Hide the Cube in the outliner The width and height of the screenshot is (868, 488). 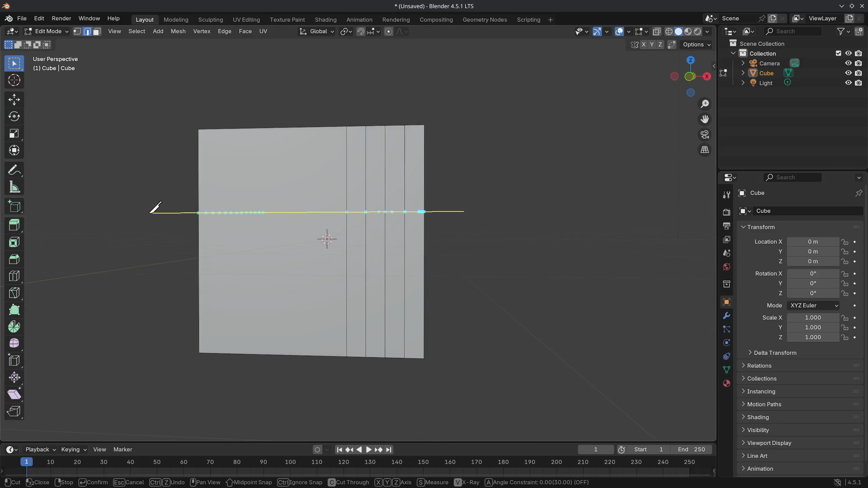click(x=848, y=73)
